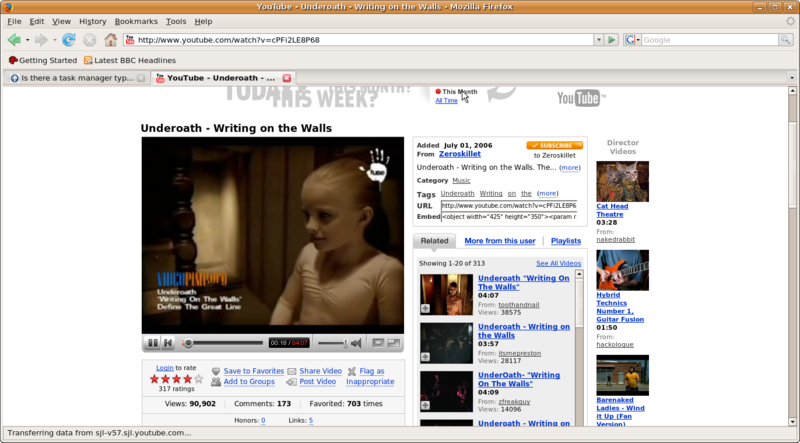Click in the Google search box

(x=710, y=40)
